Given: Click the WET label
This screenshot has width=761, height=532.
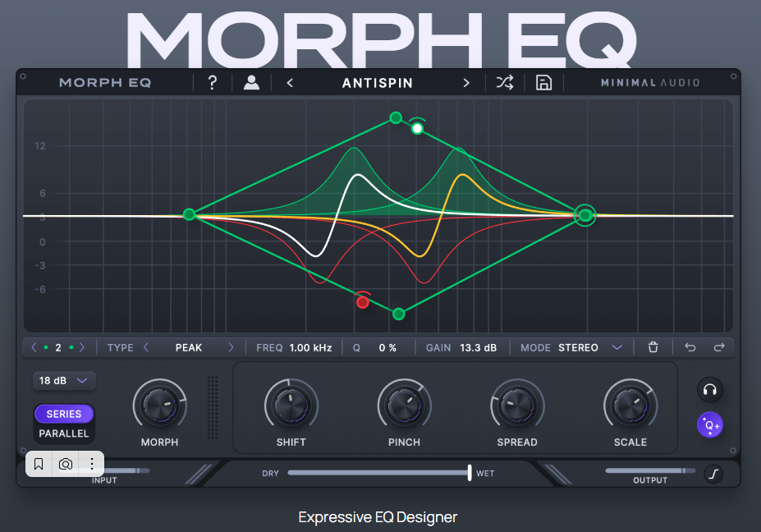Looking at the screenshot, I should 485,473.
